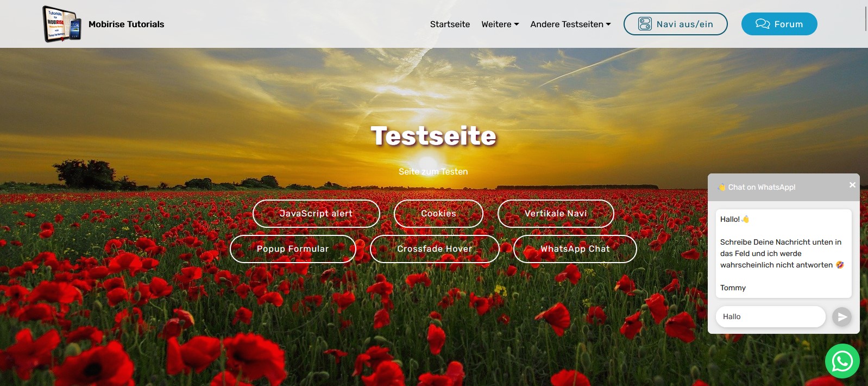
Task: Click the Seite zum Testen subtitle
Action: (x=433, y=171)
